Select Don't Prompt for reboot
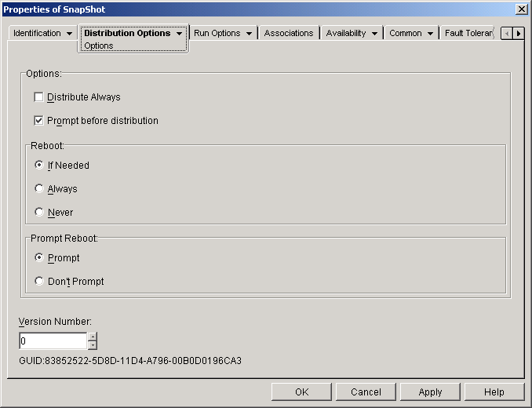This screenshot has height=408, width=532. coord(40,282)
